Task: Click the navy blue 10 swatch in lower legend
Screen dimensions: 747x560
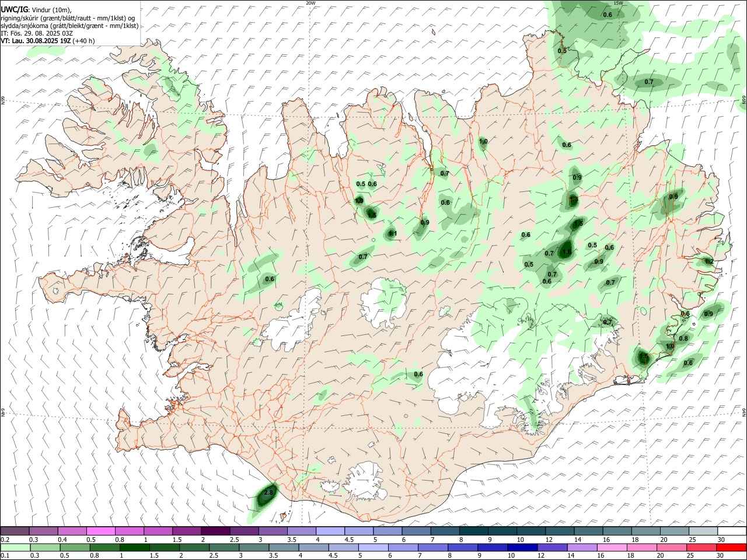Action: (521, 547)
